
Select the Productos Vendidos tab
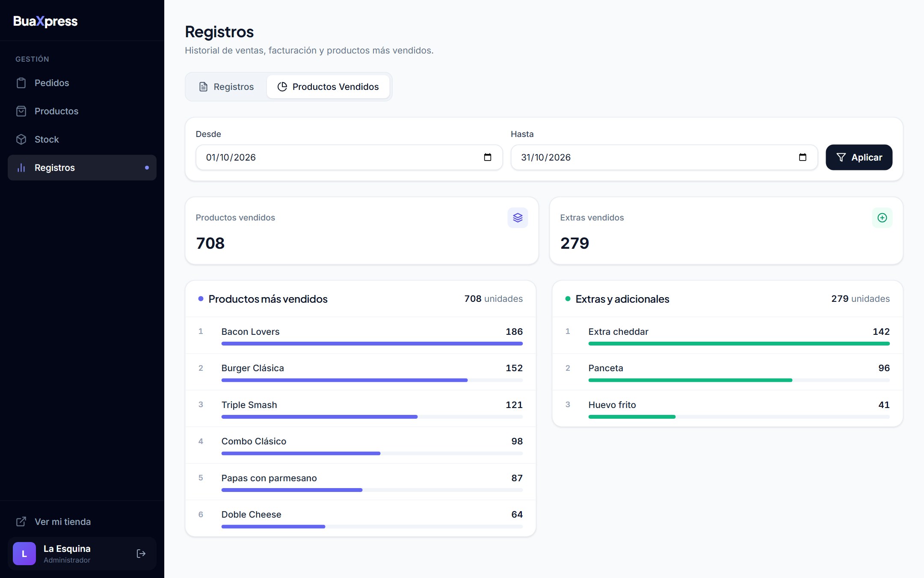tap(328, 87)
